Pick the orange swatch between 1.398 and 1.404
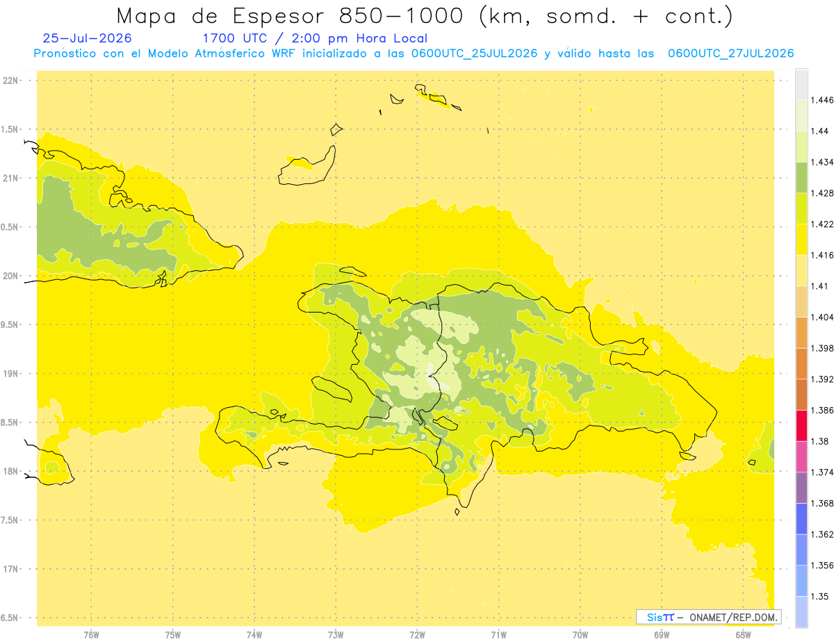The width and height of the screenshot is (834, 644). click(801, 332)
